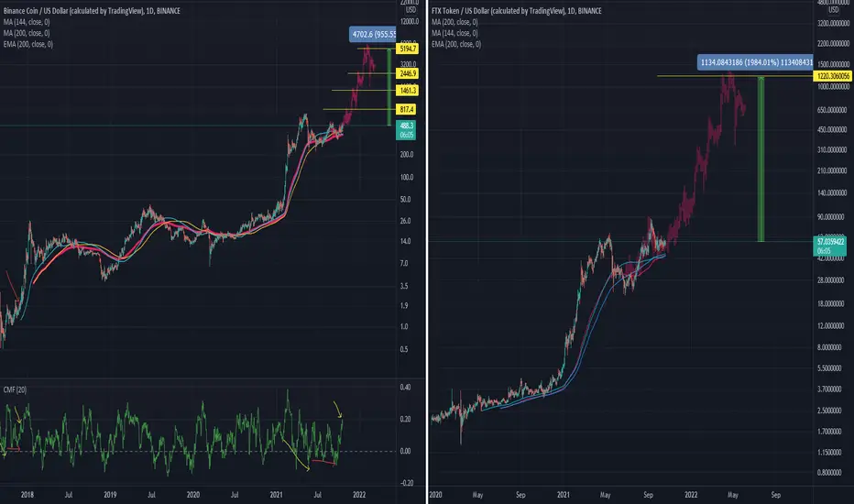This screenshot has width=854, height=504.
Task: Click the 140.0000000 FTX price axis value
Action: [x=832, y=192]
